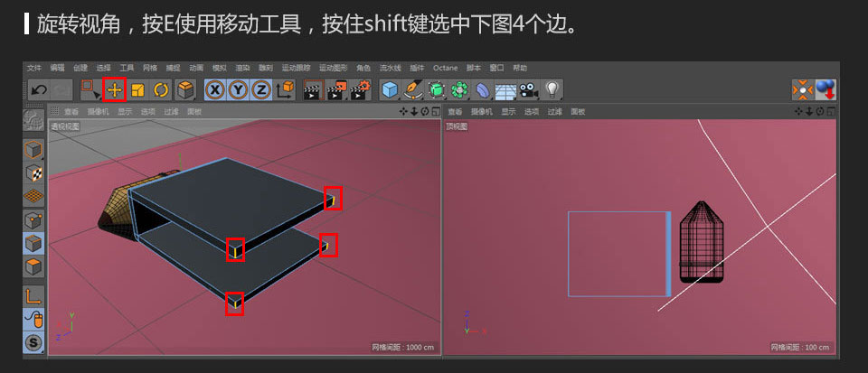Viewport: 868px width, 373px height.
Task: Click Render to Picture Viewer icon
Action: click(336, 90)
